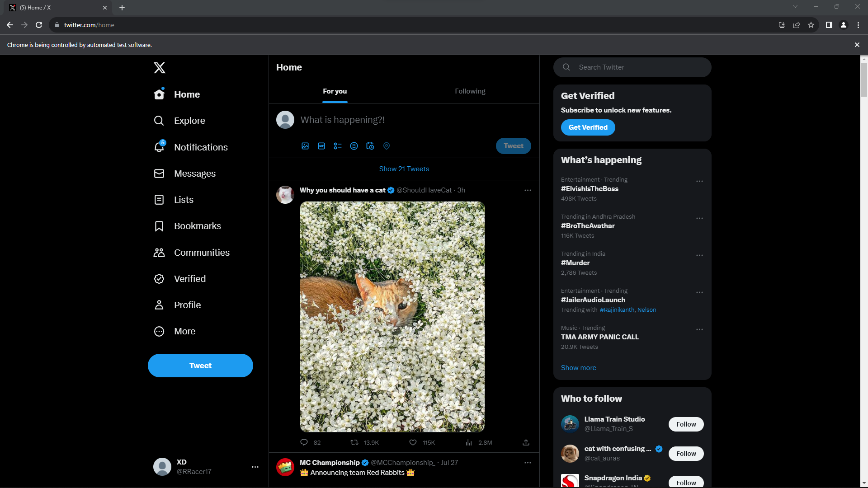The height and width of the screenshot is (488, 868).
Task: Open the GIF picker icon
Action: click(321, 146)
